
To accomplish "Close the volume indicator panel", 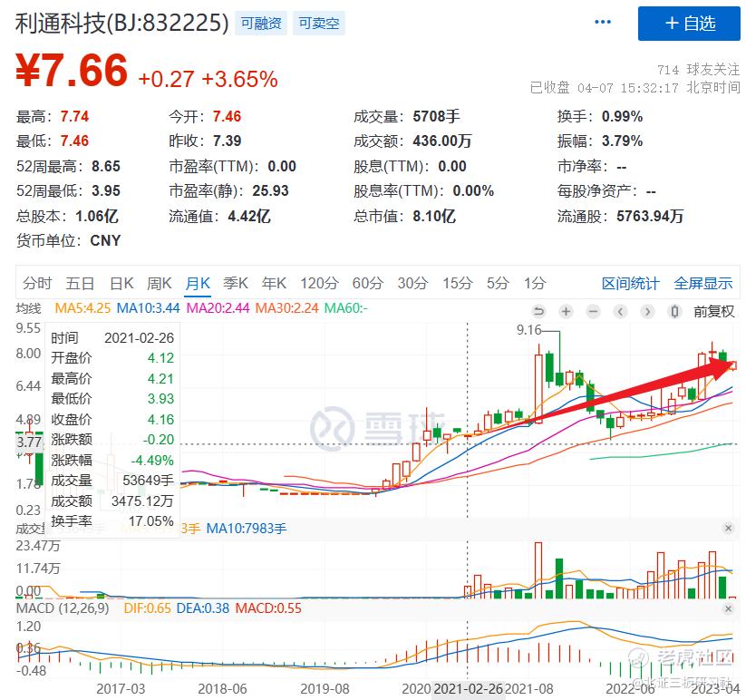I will [x=728, y=528].
